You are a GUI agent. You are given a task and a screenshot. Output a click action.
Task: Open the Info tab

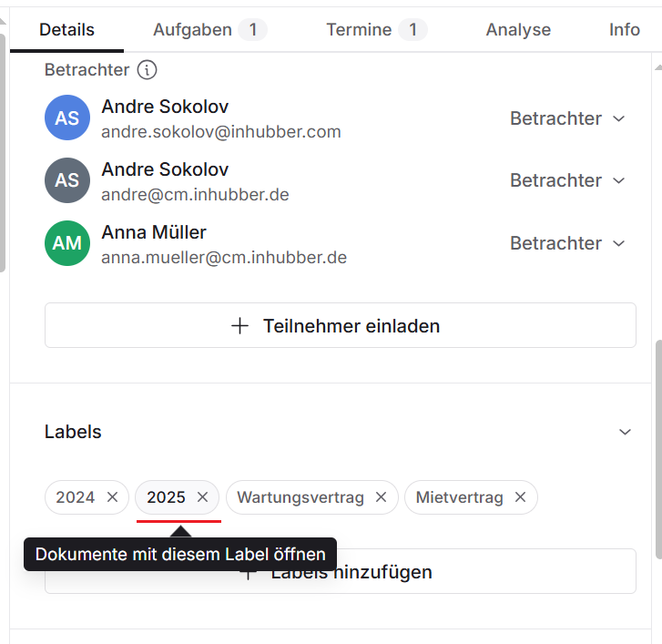(x=625, y=30)
